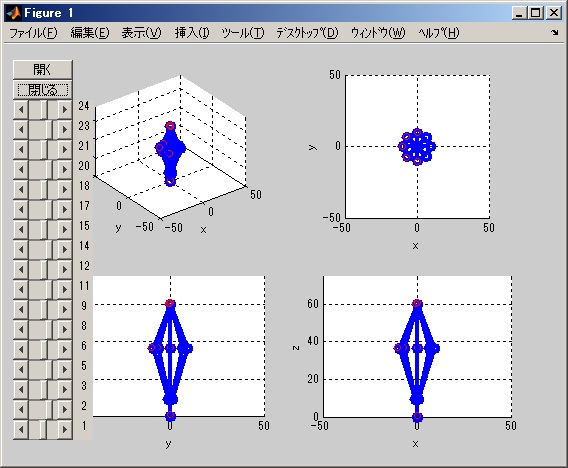
Task: Click the slider 20 thumb
Action: (x=49, y=169)
